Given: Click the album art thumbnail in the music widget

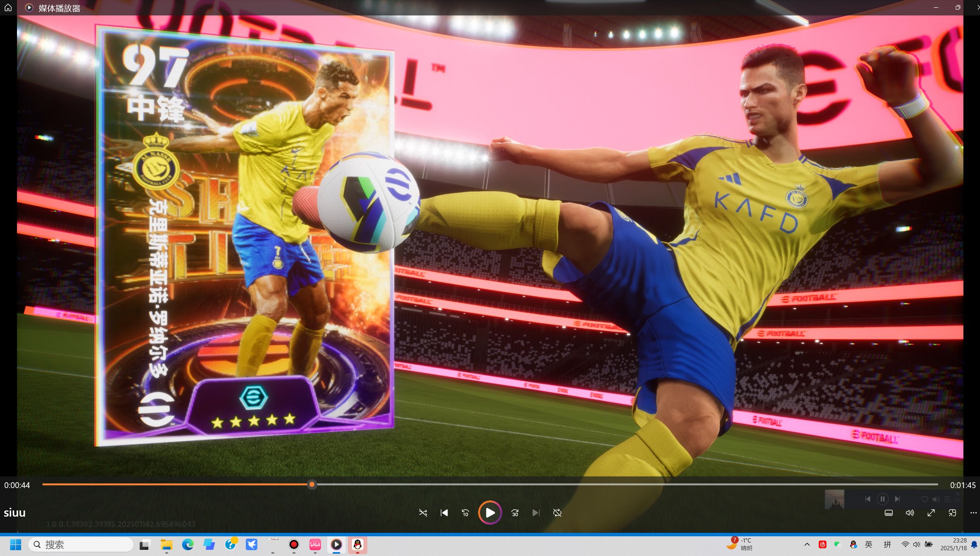Looking at the screenshot, I should pyautogui.click(x=834, y=499).
